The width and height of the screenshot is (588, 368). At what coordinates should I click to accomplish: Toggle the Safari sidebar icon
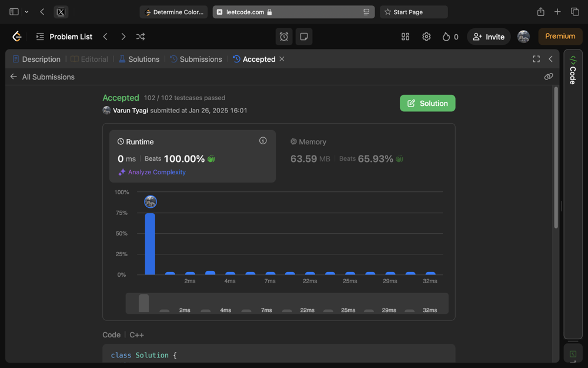14,12
